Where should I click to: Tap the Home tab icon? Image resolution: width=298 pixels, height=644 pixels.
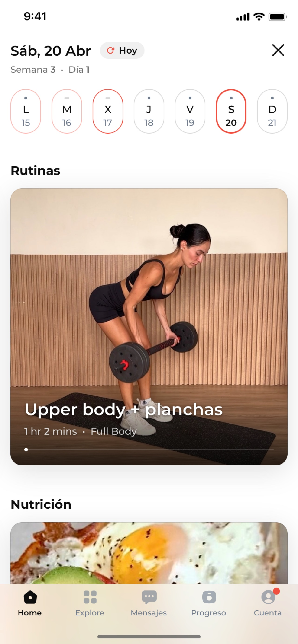point(30,597)
